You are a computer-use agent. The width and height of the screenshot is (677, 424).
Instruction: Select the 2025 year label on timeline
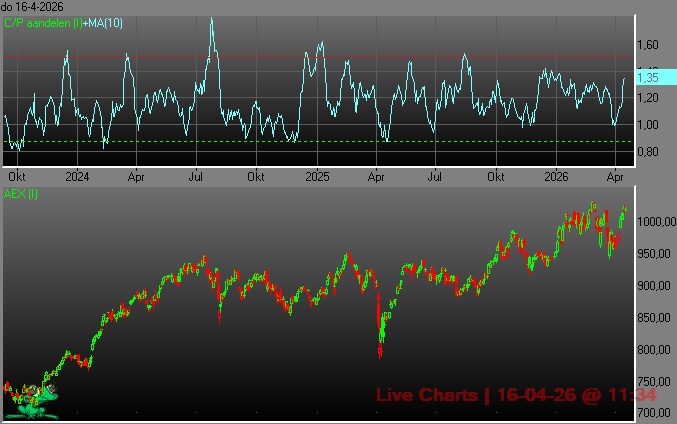coord(317,175)
